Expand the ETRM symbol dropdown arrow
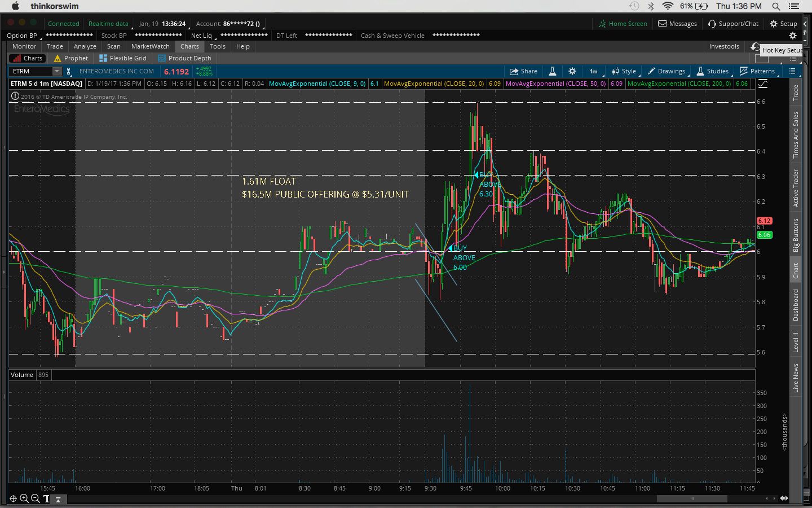The width and height of the screenshot is (812, 508). click(57, 71)
